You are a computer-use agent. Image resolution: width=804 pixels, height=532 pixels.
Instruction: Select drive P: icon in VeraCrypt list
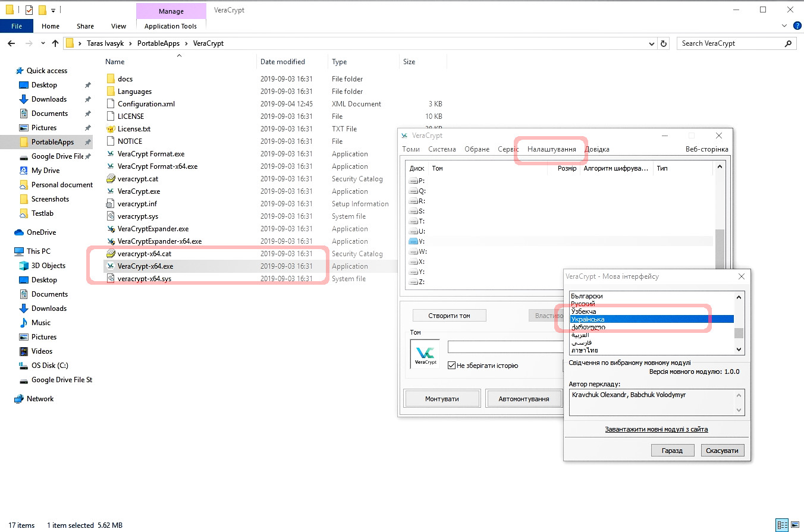coord(414,181)
